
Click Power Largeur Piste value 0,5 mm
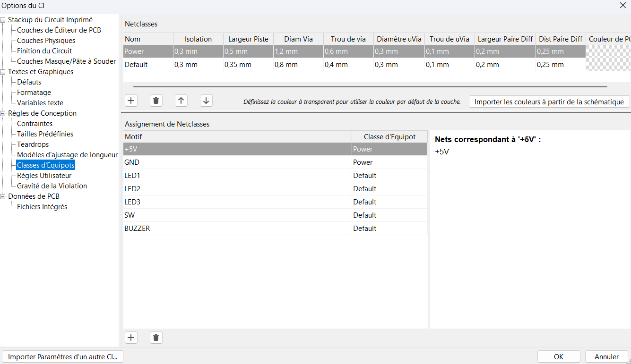(x=248, y=51)
